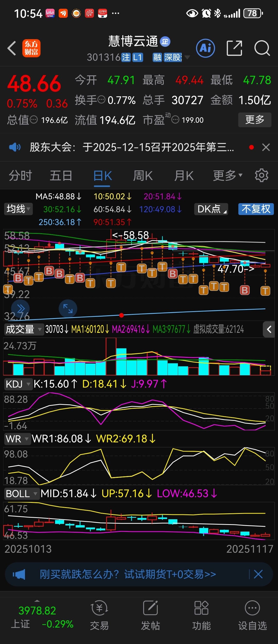Collapse the indicator side panel arrow
Image resolution: width=278 pixels, height=644 pixels.
click(x=269, y=329)
